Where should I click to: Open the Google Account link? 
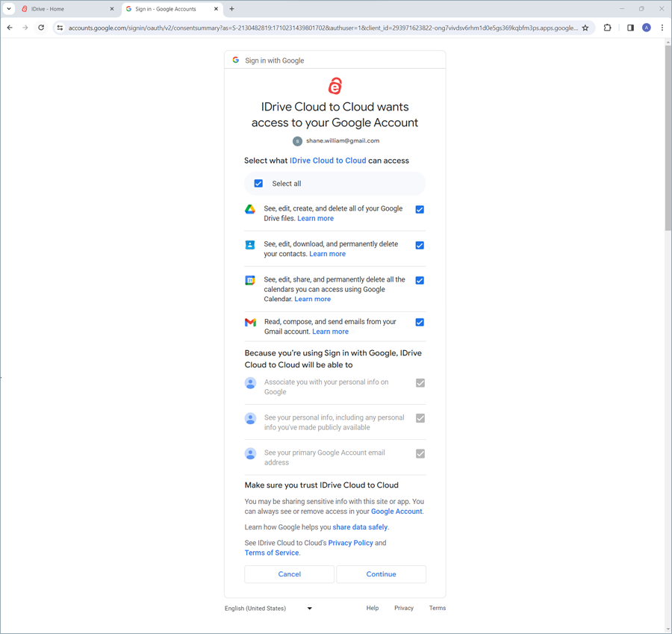[x=396, y=512]
